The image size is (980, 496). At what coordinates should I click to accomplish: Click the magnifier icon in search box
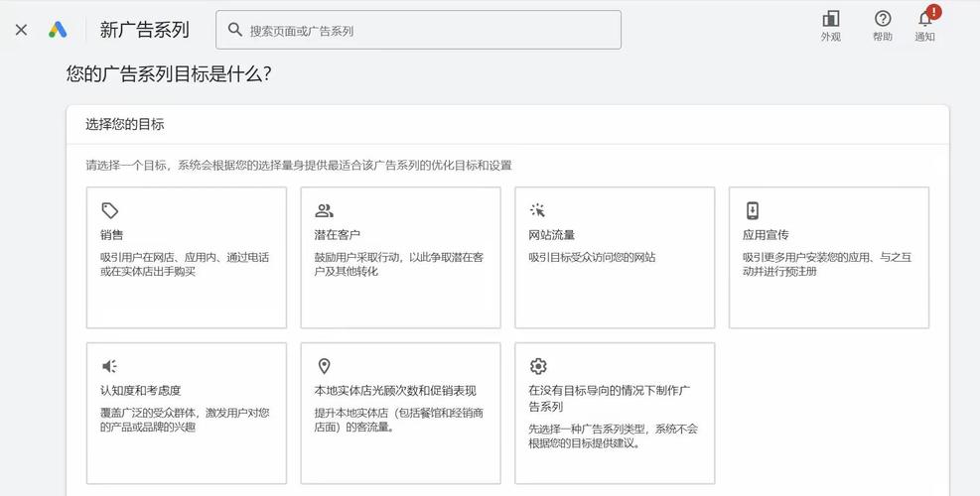coord(235,30)
